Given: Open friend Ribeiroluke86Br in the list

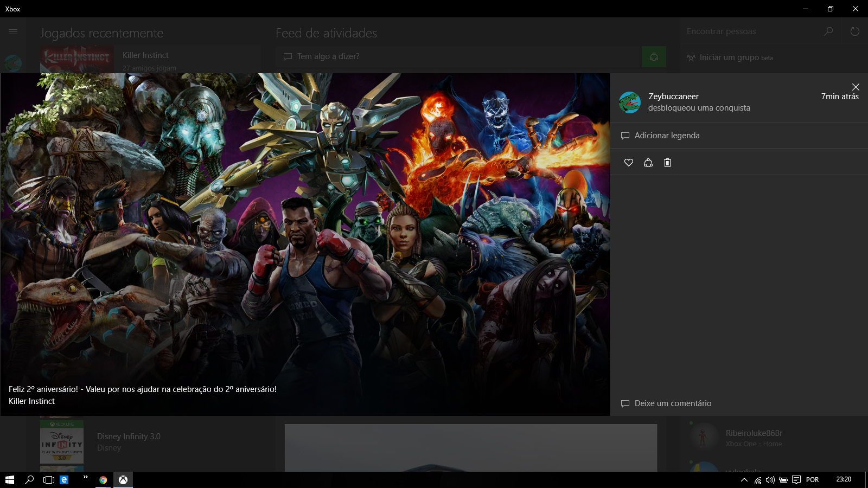Looking at the screenshot, I should pyautogui.click(x=754, y=433).
